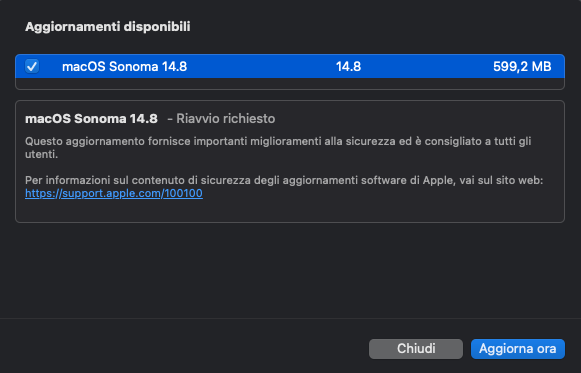This screenshot has height=373, width=581.
Task: Click the 599,2 MB size value
Action: tap(522, 67)
